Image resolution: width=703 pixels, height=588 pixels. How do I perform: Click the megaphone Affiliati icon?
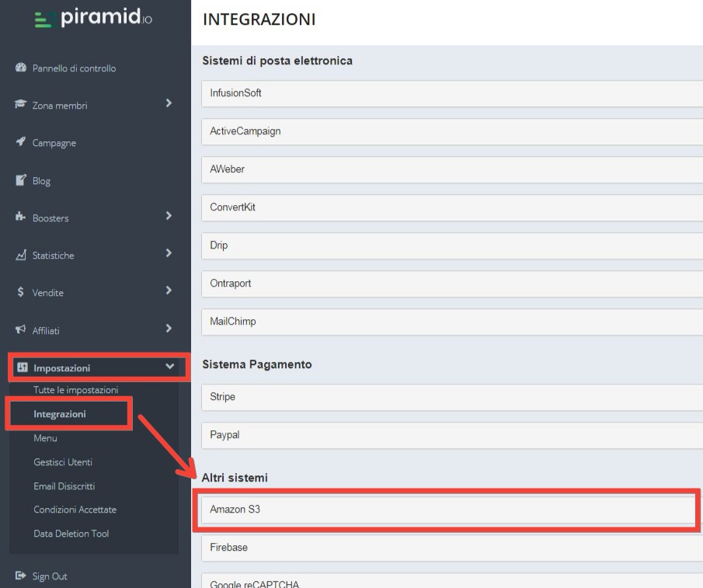[x=21, y=329]
